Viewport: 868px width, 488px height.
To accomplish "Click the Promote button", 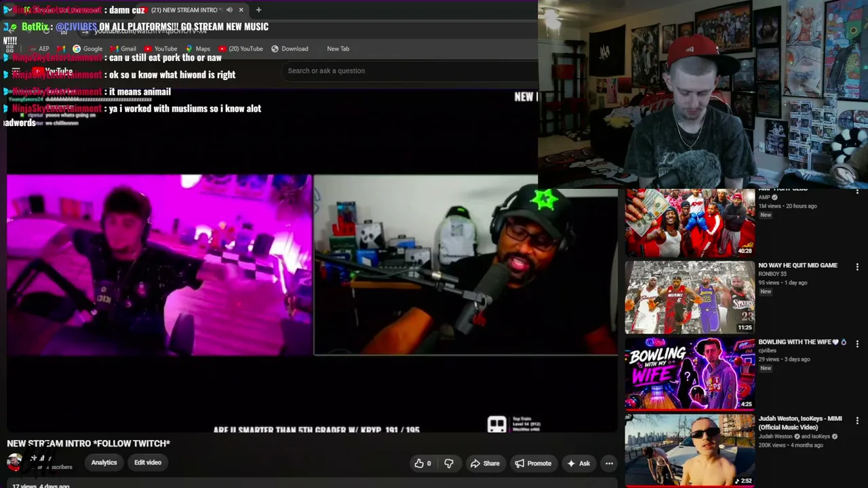I will [533, 464].
